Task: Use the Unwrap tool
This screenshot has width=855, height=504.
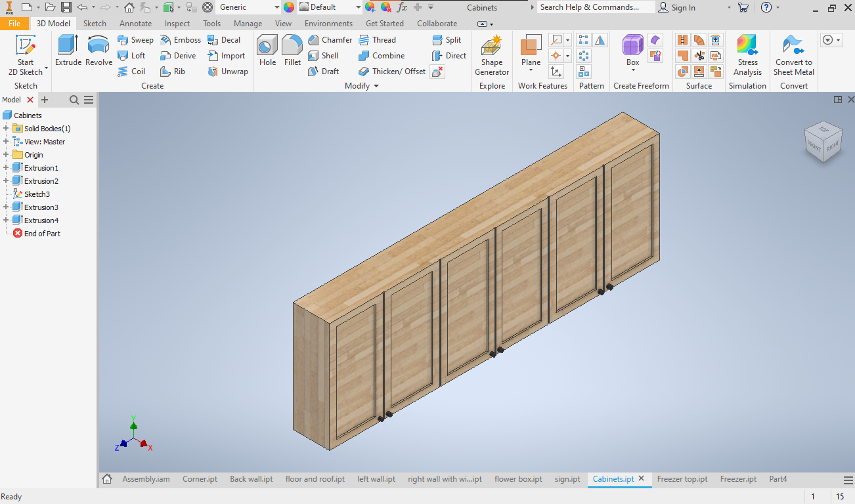Action: [x=228, y=72]
